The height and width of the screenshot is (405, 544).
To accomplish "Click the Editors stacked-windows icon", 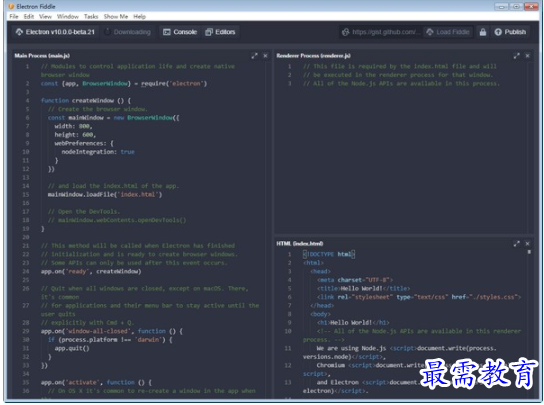I will [209, 32].
